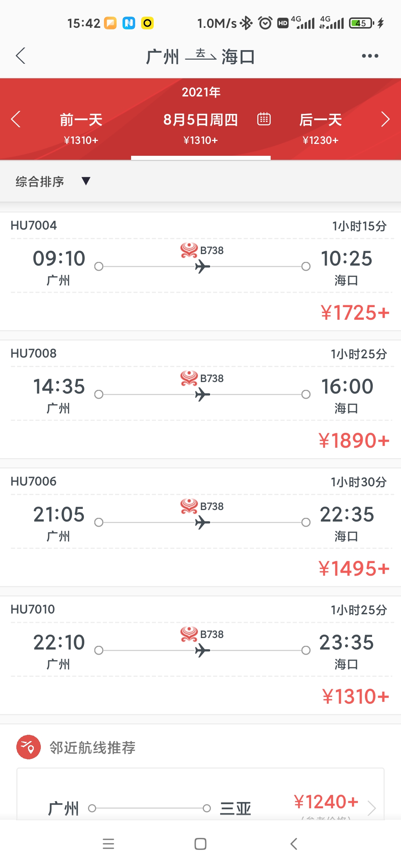Tap the ¥1725+ price on flight HU7004
Image resolution: width=401 pixels, height=868 pixels.
[355, 312]
